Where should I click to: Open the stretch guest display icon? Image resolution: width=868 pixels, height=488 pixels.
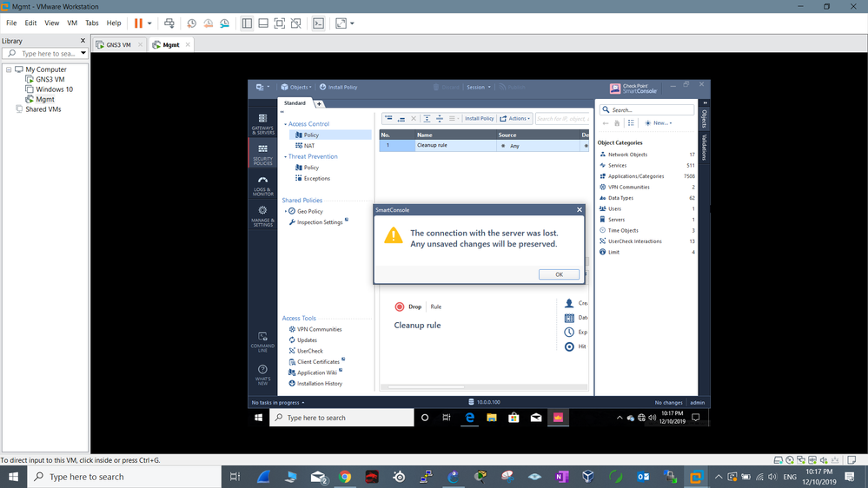(x=341, y=23)
